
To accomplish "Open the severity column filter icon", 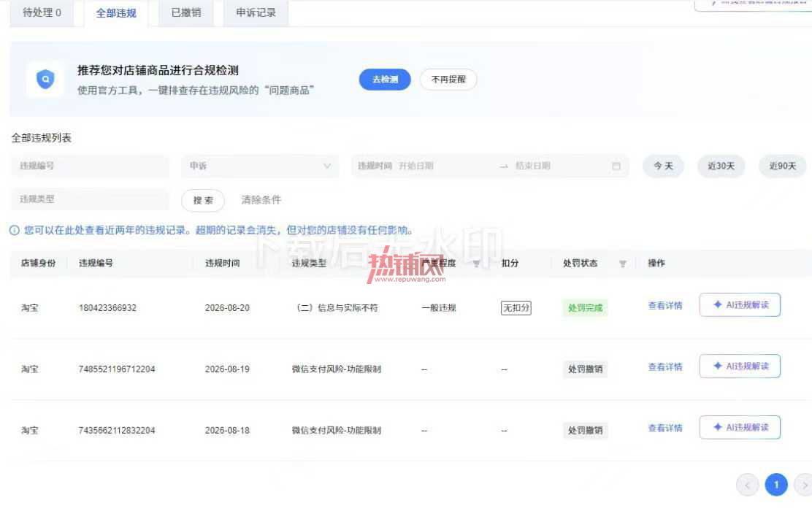I will pyautogui.click(x=476, y=264).
